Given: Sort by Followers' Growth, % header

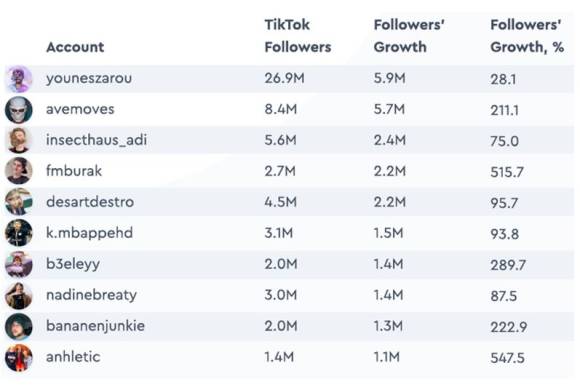Looking at the screenshot, I should tap(527, 36).
